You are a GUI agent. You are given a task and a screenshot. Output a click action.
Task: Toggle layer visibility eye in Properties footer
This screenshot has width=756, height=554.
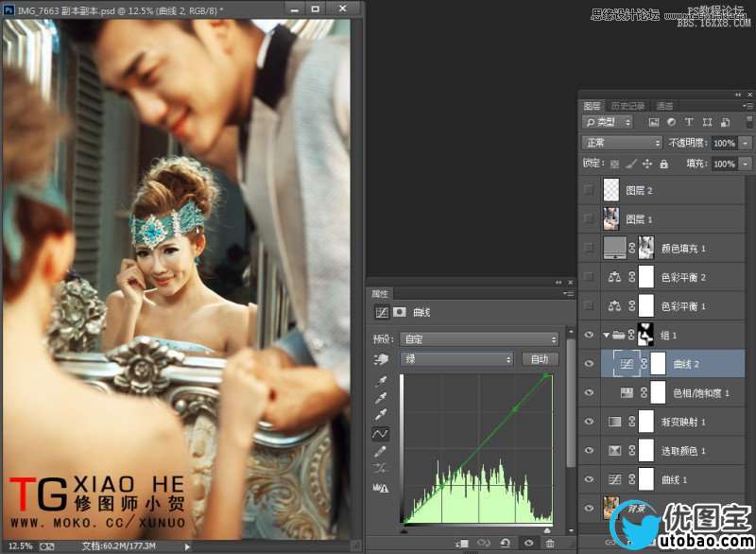pyautogui.click(x=529, y=544)
